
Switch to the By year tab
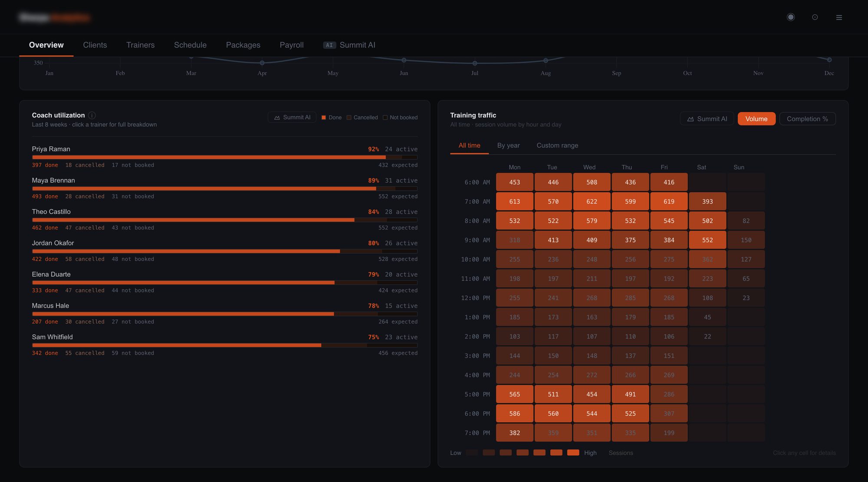(x=508, y=145)
